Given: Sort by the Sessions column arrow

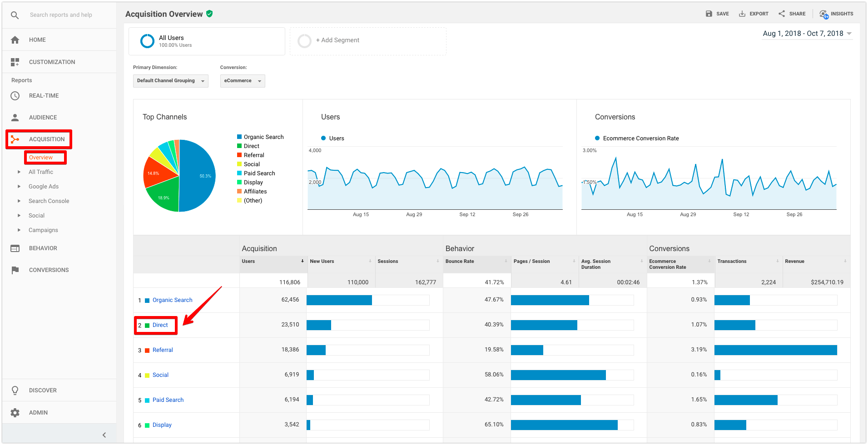Looking at the screenshot, I should (438, 261).
